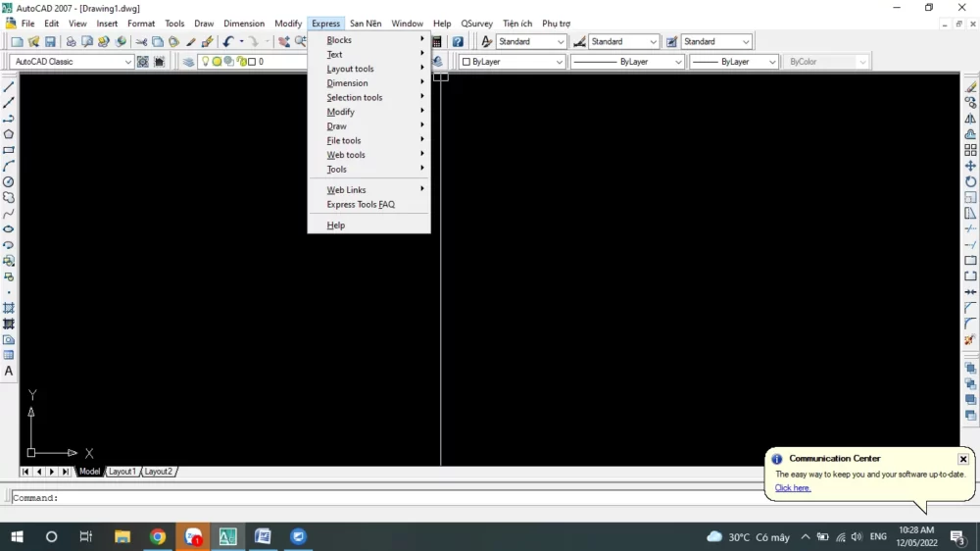Select the Line draw tool
Viewport: 980px width, 551px height.
click(9, 87)
